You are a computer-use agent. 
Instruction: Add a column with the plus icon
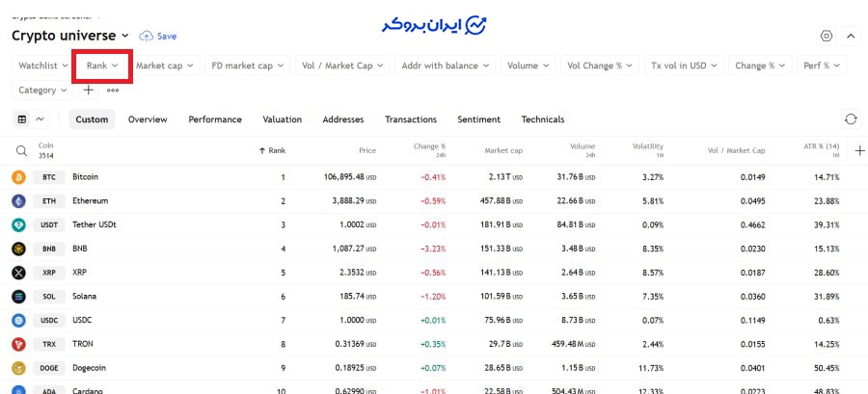(859, 150)
